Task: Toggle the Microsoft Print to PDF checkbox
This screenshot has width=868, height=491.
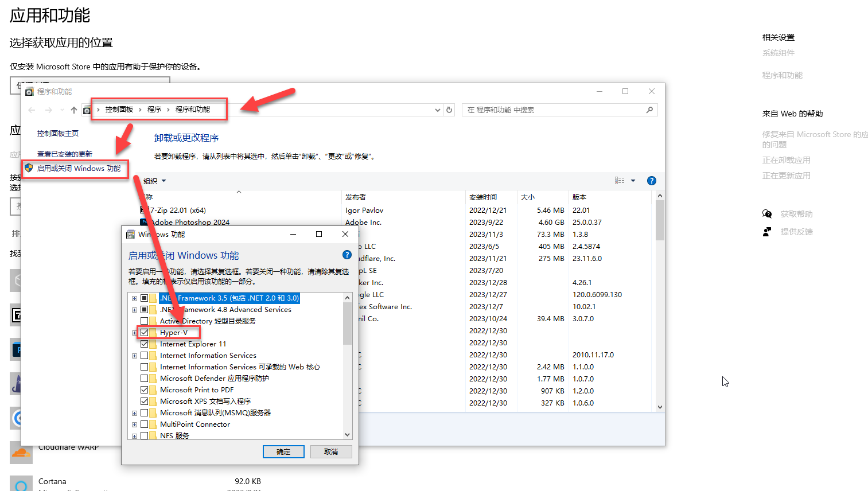Action: [144, 390]
